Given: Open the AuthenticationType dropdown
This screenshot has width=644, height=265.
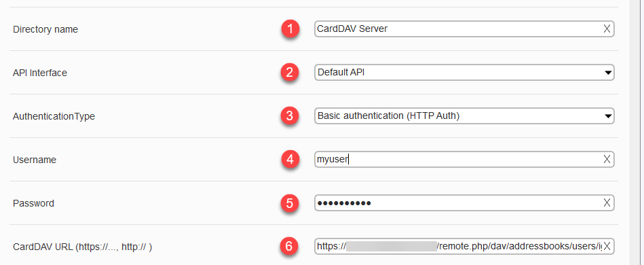Looking at the screenshot, I should click(x=464, y=116).
